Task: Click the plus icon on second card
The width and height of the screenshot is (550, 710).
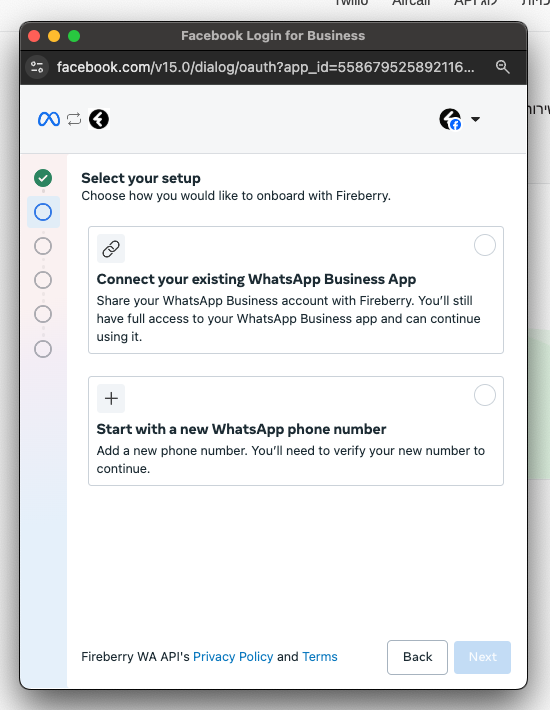Action: [x=111, y=398]
